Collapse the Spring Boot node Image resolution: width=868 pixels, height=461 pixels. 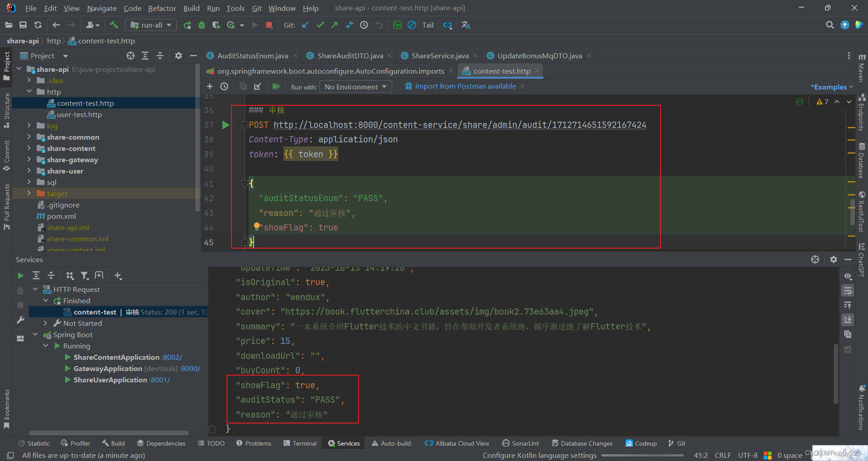point(35,334)
